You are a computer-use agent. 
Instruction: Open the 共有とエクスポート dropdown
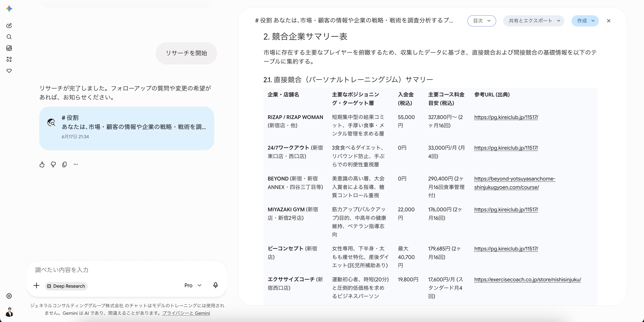pyautogui.click(x=534, y=21)
